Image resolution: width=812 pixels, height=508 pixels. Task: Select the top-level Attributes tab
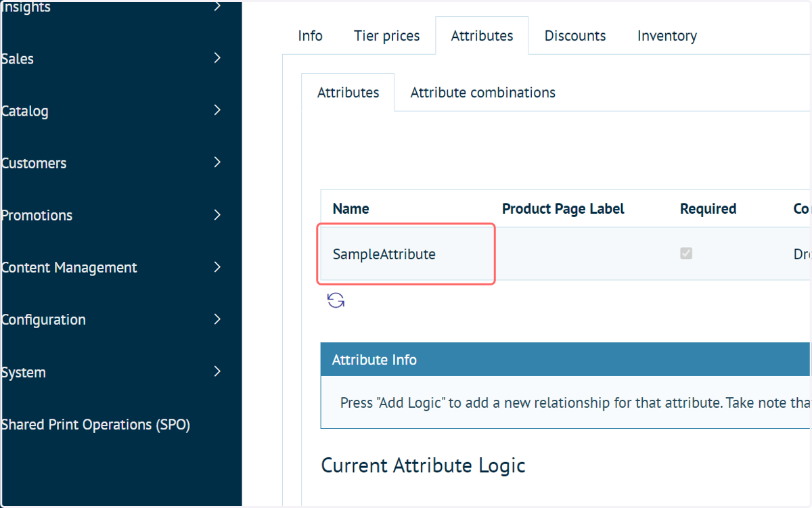point(482,36)
